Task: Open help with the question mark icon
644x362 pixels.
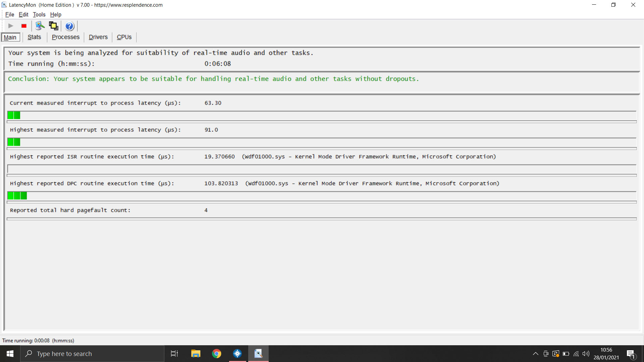Action: [69, 26]
